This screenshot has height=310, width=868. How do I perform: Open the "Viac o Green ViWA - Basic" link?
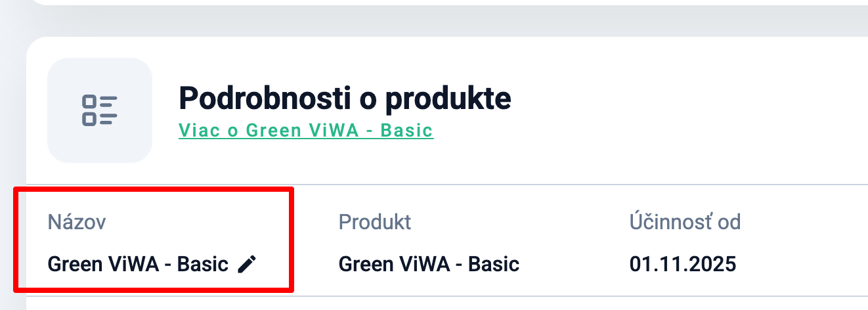pyautogui.click(x=305, y=130)
